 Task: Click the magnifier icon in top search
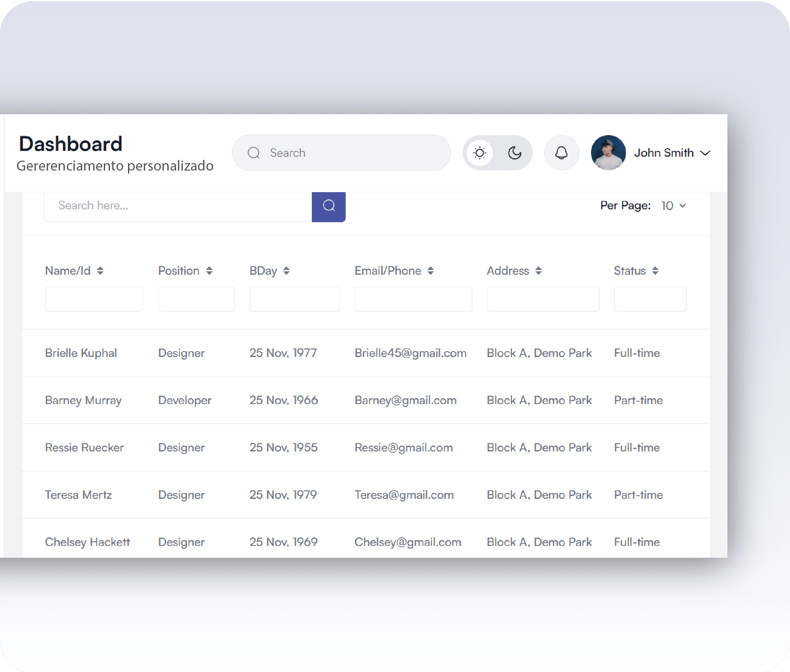(254, 153)
